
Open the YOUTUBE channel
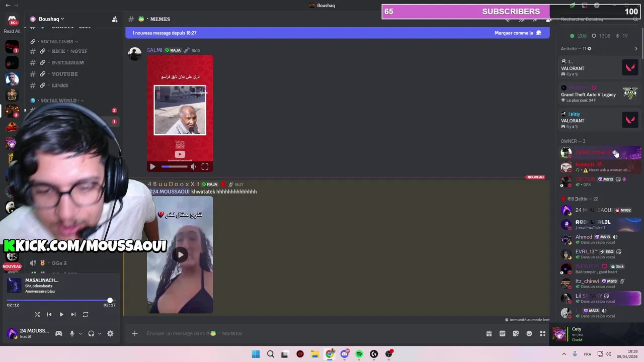64,74
